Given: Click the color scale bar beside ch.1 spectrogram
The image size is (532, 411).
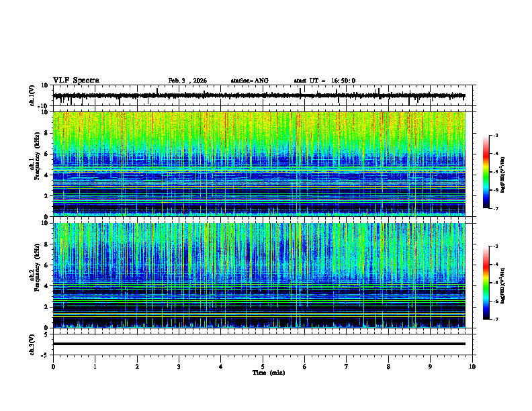Looking at the screenshot, I should coord(486,172).
